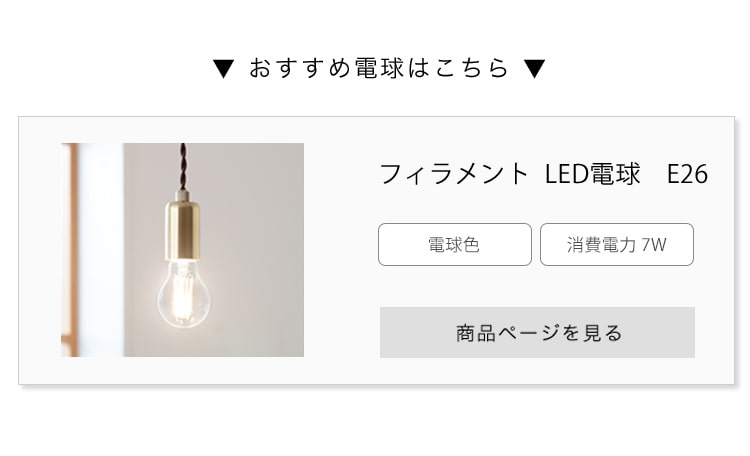The width and height of the screenshot is (750, 456).
Task: Click the おすすめ word in the heading
Action: click(x=298, y=69)
